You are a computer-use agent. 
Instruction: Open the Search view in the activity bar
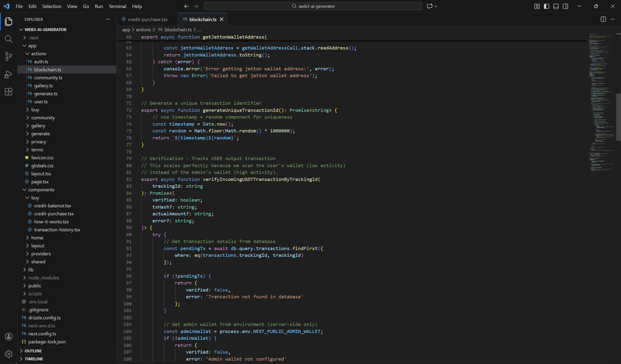(8, 39)
